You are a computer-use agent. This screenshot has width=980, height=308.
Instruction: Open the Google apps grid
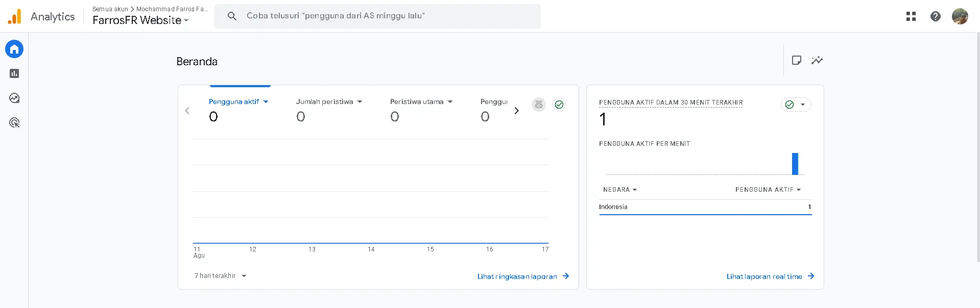911,16
